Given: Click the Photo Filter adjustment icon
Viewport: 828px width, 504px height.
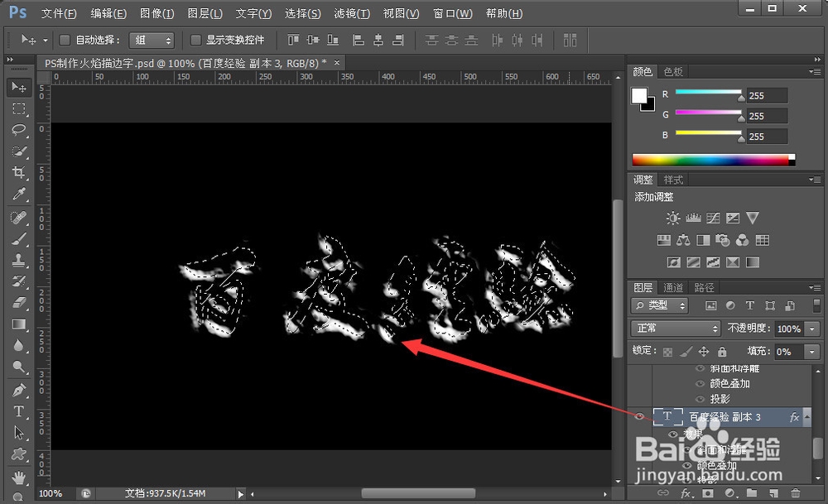Looking at the screenshot, I should coord(722,241).
